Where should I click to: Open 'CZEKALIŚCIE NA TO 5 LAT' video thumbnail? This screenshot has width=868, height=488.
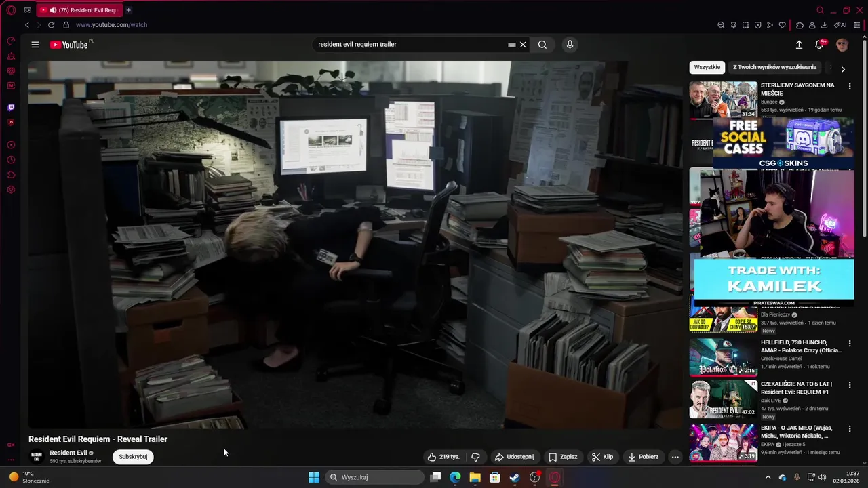point(724,399)
